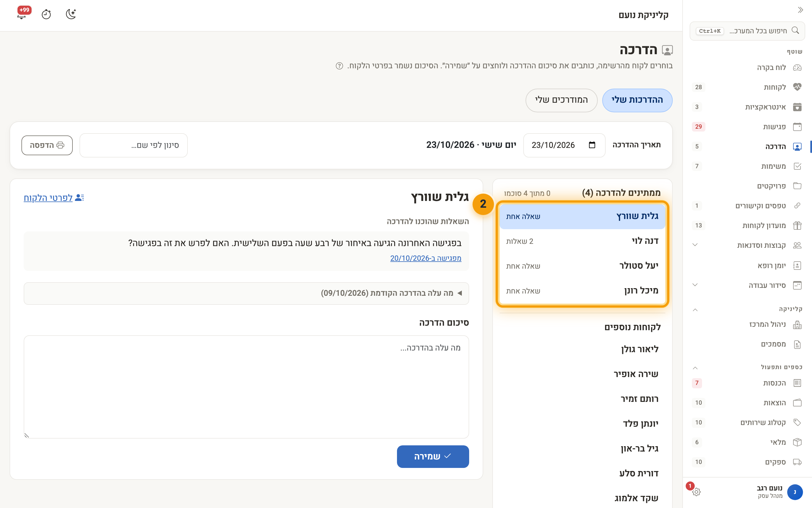Open טפסים וקישורים link icon

point(797,206)
